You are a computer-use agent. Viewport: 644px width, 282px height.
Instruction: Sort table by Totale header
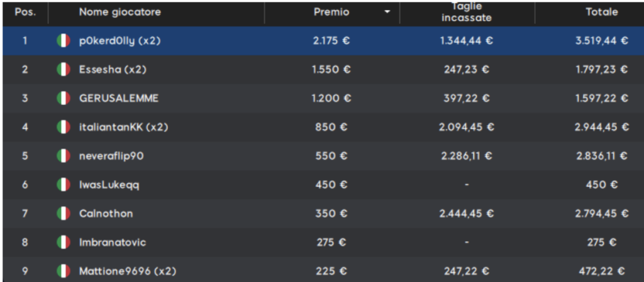(x=601, y=12)
